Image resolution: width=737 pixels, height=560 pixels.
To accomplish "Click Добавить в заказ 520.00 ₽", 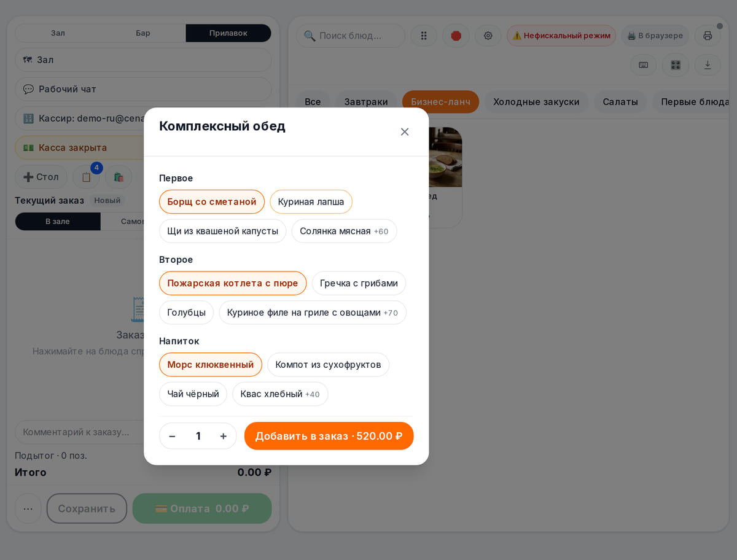I will [329, 436].
